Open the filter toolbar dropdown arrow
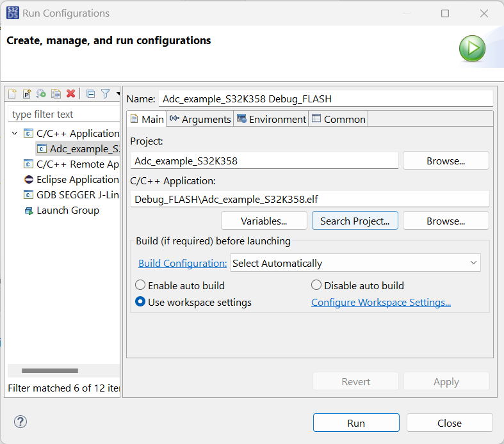This screenshot has height=444, width=504. click(118, 94)
